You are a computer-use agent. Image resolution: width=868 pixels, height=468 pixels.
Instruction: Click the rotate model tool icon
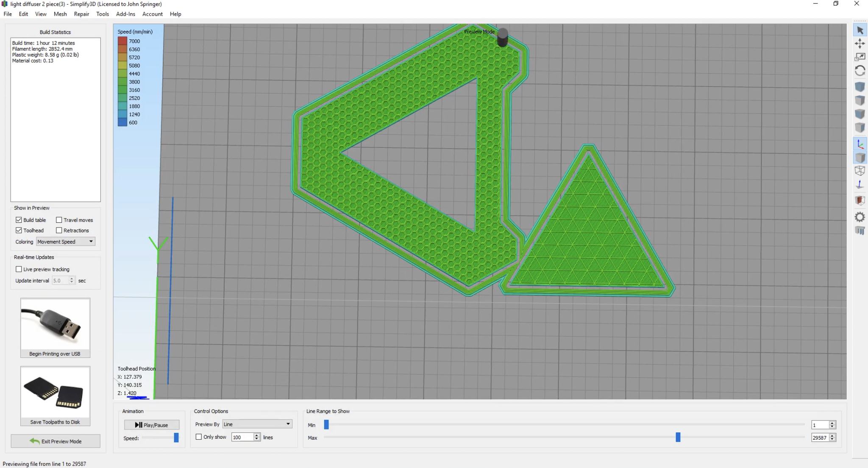[x=860, y=71]
